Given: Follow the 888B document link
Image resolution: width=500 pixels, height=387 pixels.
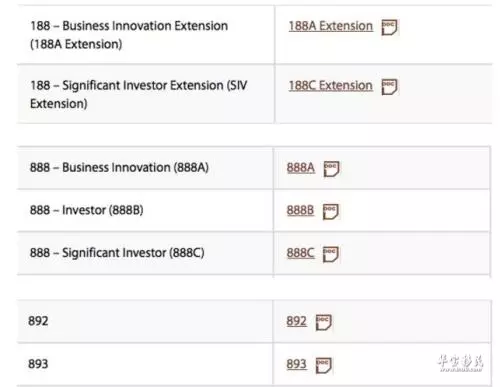Looking at the screenshot, I should (x=300, y=210).
